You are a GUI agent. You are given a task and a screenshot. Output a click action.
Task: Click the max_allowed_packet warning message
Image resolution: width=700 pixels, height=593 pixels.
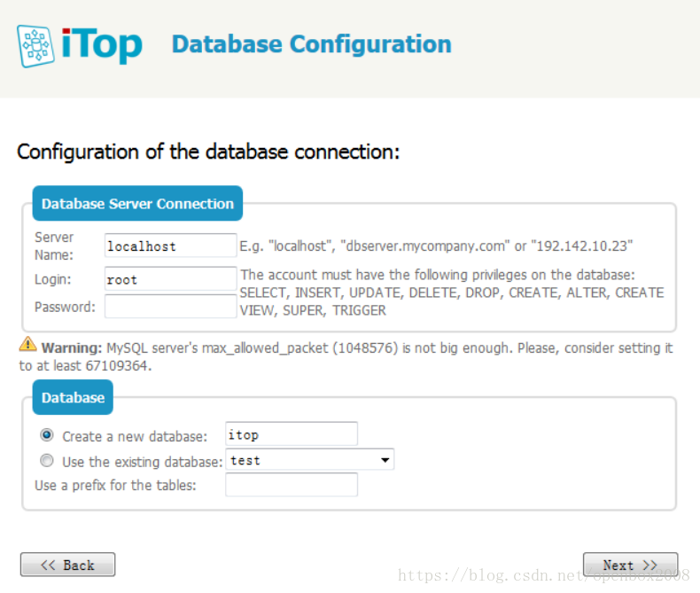(346, 357)
